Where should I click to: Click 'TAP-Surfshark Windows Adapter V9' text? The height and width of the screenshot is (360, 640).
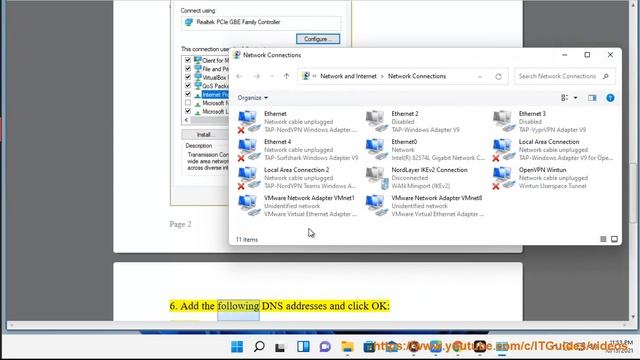click(311, 158)
